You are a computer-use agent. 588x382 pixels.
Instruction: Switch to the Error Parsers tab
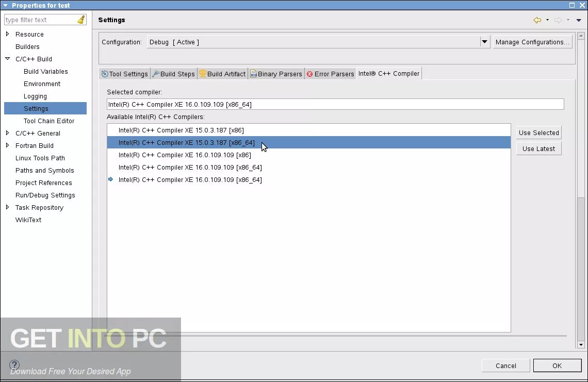pos(331,74)
